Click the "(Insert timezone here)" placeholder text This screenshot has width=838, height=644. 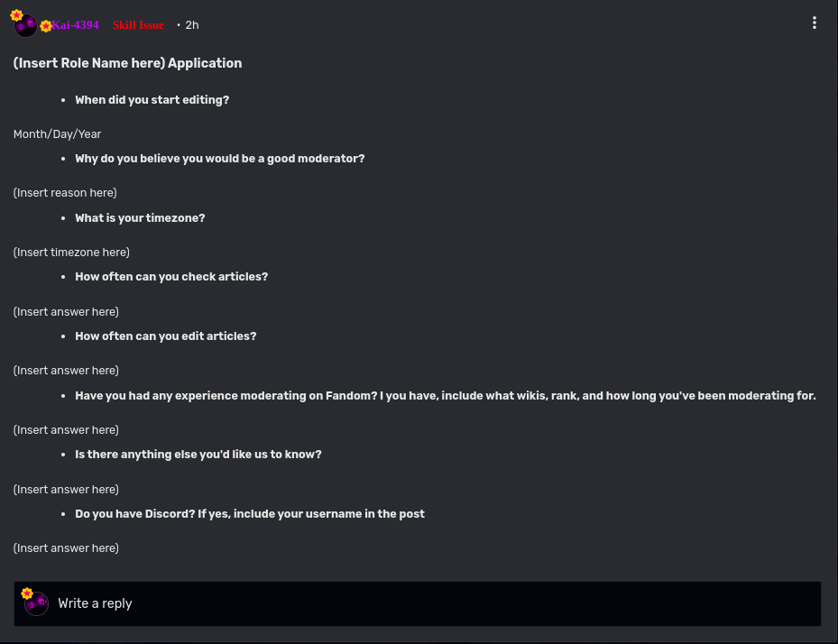[x=71, y=253]
